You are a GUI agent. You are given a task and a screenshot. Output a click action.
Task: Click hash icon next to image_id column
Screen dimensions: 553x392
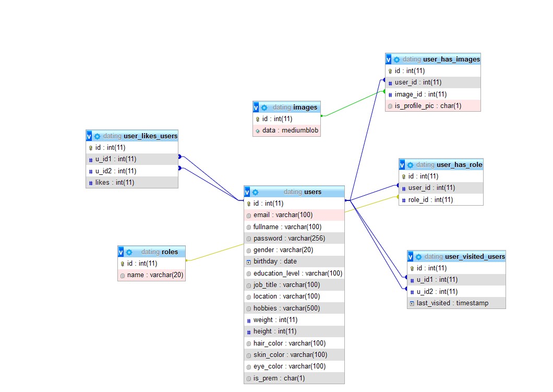click(390, 95)
